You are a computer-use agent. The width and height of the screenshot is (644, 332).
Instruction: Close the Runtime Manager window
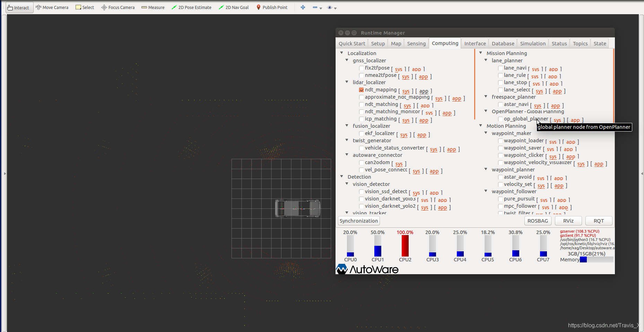(x=341, y=33)
